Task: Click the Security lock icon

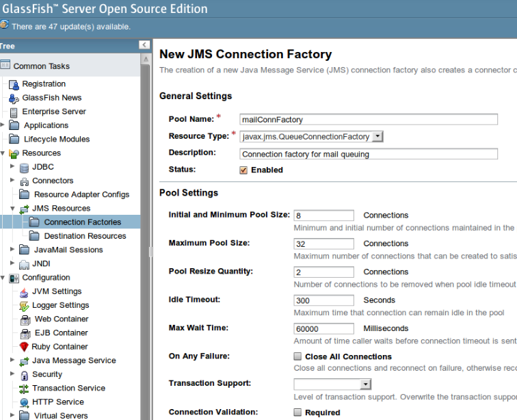Action: [x=25, y=375]
